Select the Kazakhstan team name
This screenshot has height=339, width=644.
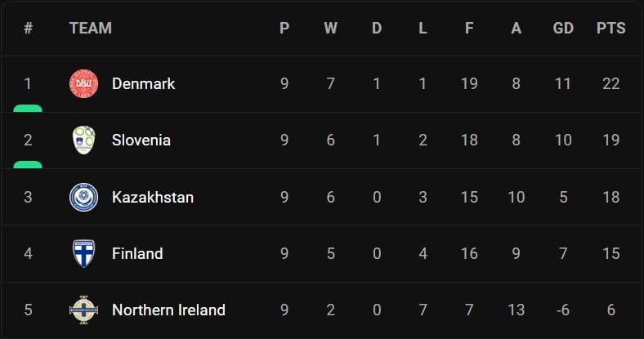[152, 197]
